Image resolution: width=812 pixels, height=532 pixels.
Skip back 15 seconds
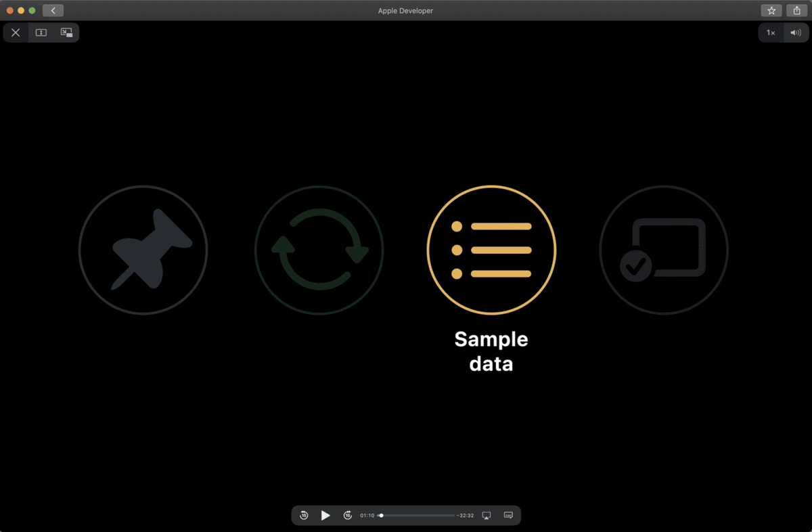tap(304, 516)
